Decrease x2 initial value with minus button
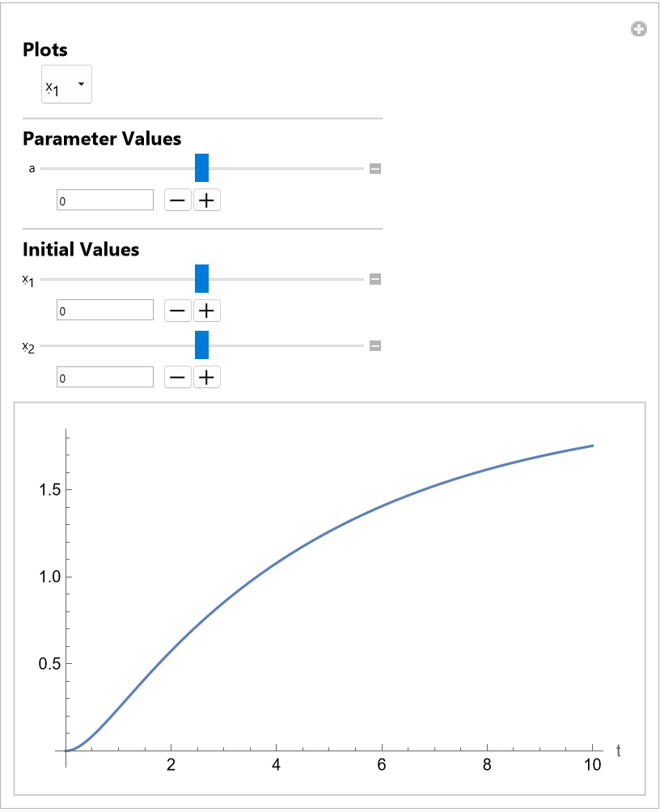Viewport: 660px width, 812px height. pyautogui.click(x=178, y=377)
